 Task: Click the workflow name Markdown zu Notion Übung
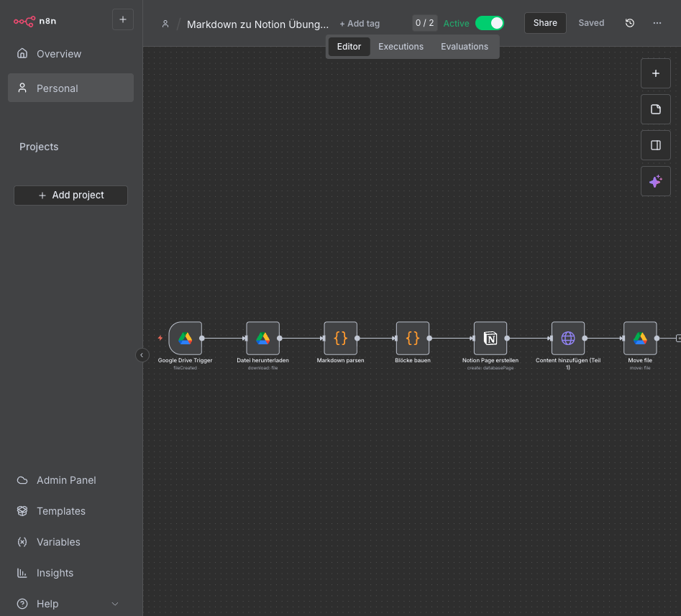click(x=257, y=24)
